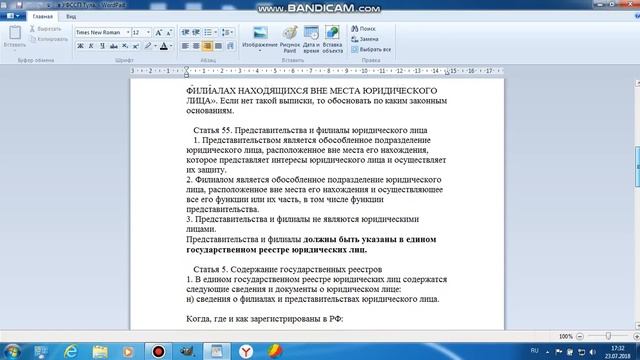Insert an image with Изображение icon
The width and height of the screenshot is (640, 360).
point(260,33)
